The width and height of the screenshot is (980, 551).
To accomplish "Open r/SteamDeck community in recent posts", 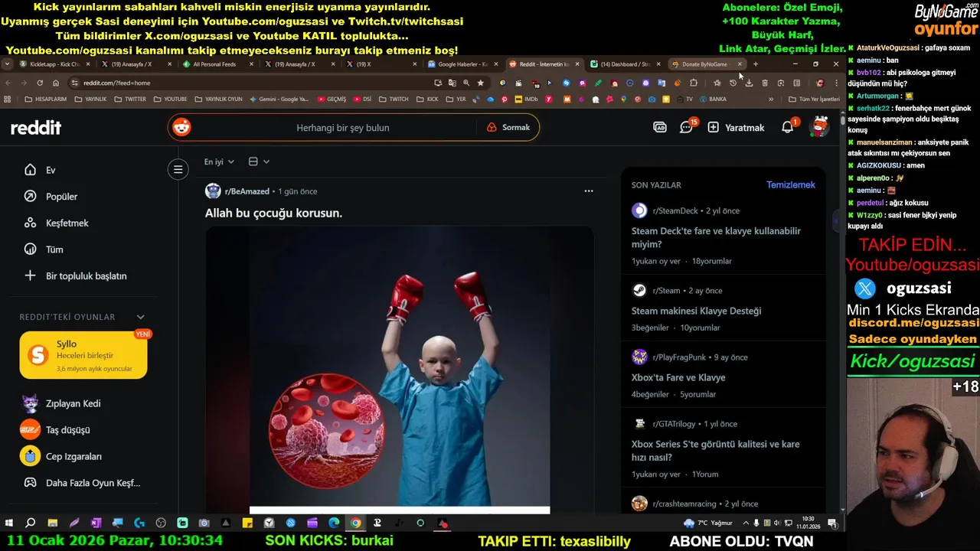I will (675, 210).
